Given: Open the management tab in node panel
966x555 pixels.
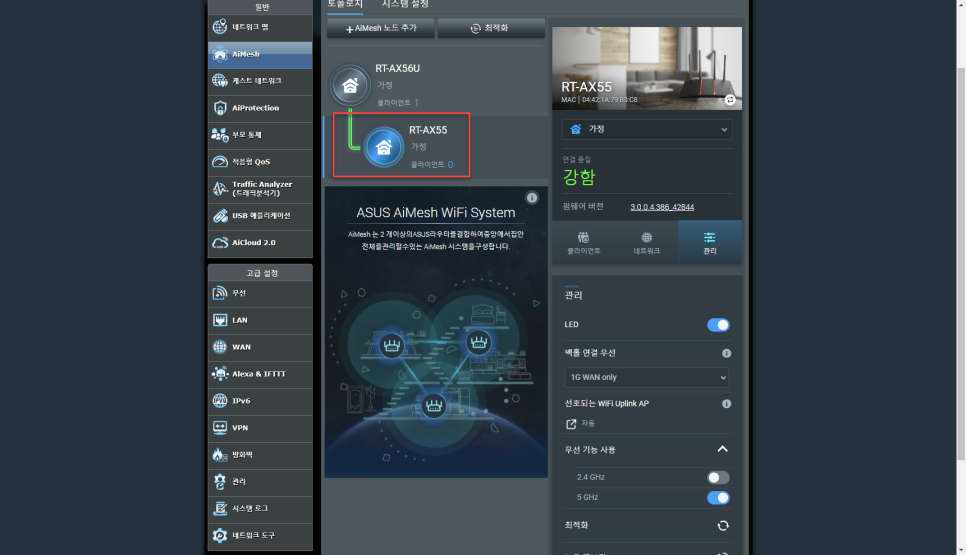Looking at the screenshot, I should 710,243.
